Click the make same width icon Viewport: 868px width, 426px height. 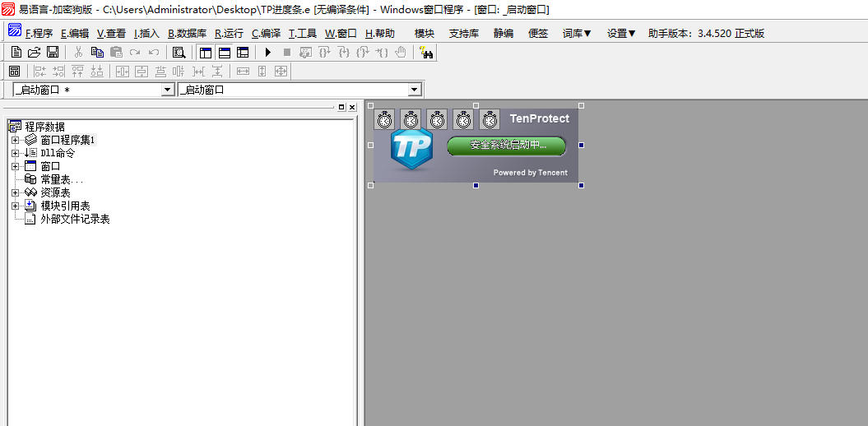point(243,71)
